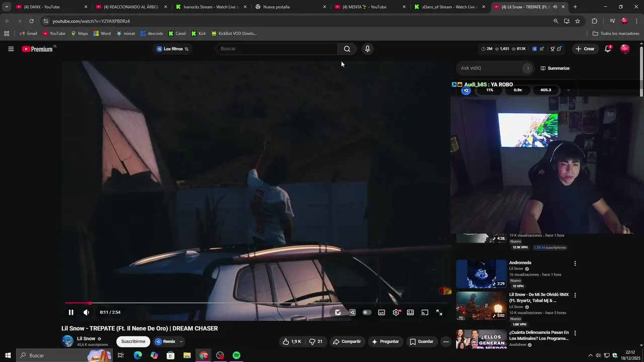
Task: Switch to the MENTA YouTube tab
Action: pyautogui.click(x=370, y=7)
